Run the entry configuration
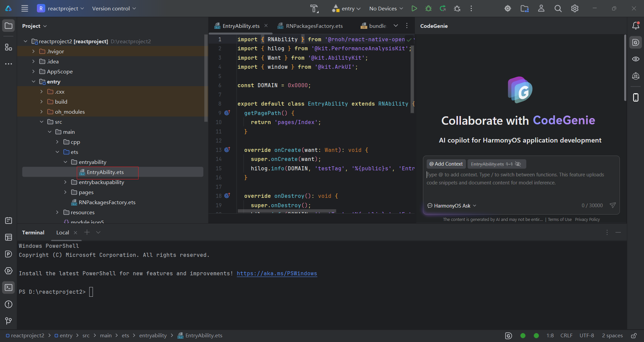 click(414, 8)
